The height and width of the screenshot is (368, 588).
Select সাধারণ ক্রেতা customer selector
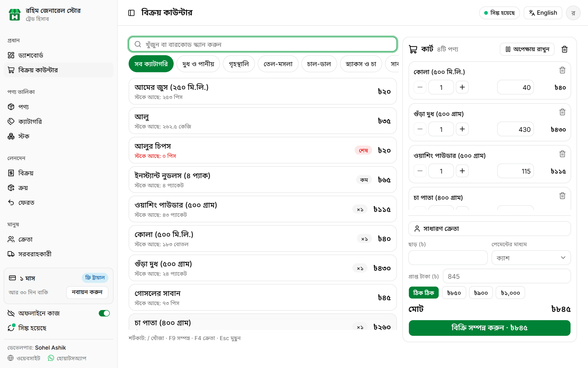point(489,229)
